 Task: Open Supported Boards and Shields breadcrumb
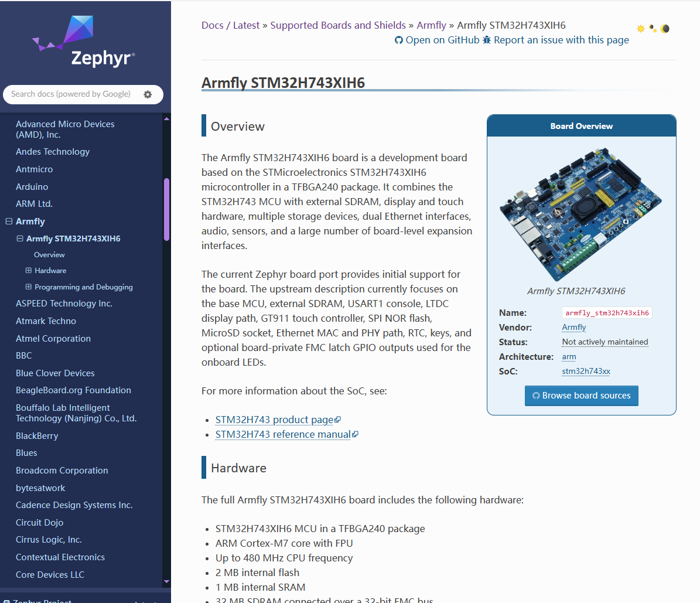click(x=338, y=25)
